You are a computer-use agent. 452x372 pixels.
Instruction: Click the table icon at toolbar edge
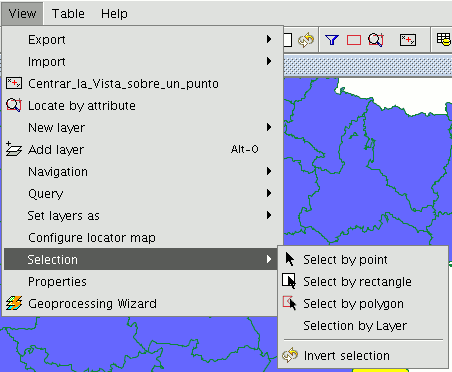pos(444,39)
